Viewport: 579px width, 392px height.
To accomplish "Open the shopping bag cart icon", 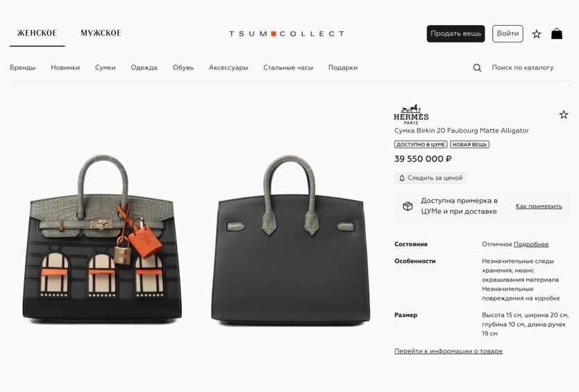I will pos(557,33).
